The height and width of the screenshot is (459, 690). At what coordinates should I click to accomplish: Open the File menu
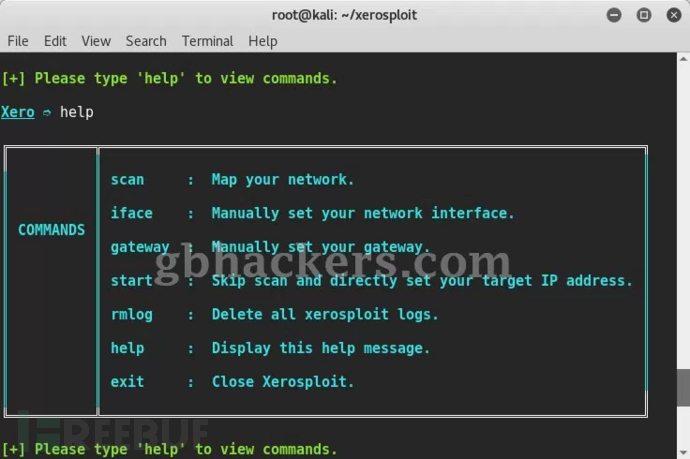click(x=18, y=41)
